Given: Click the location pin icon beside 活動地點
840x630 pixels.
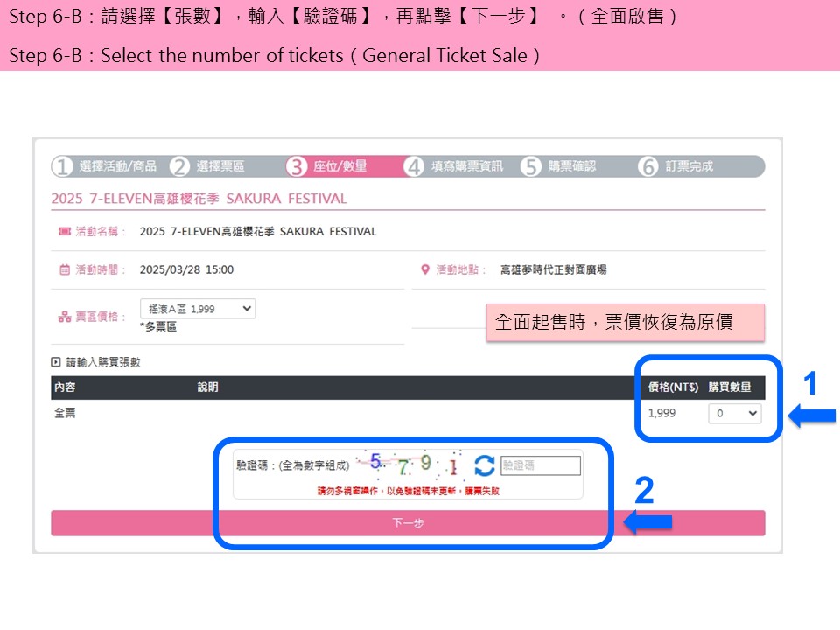Looking at the screenshot, I should [425, 269].
